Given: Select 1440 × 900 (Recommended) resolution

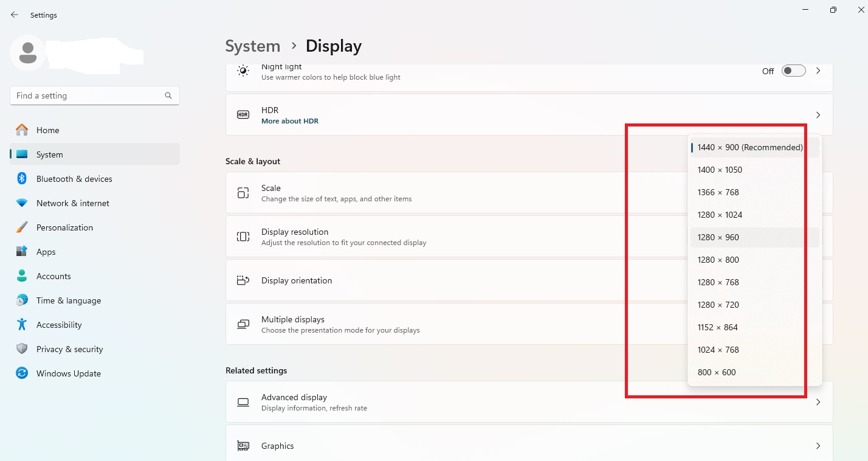Looking at the screenshot, I should coord(755,147).
